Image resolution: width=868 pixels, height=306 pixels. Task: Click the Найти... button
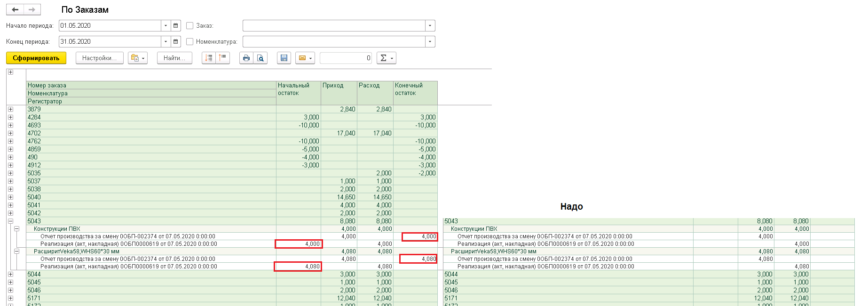coord(174,58)
